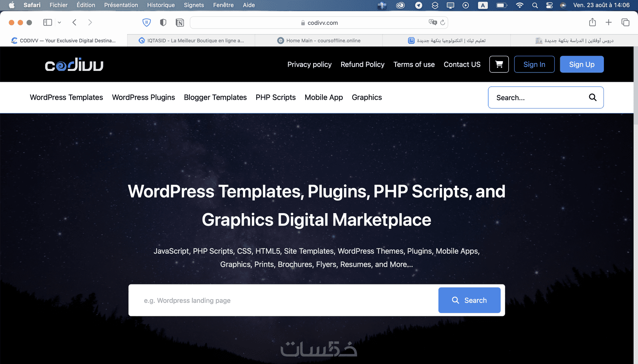The height and width of the screenshot is (364, 638).
Task: Go back with the left arrow
Action: click(x=74, y=23)
